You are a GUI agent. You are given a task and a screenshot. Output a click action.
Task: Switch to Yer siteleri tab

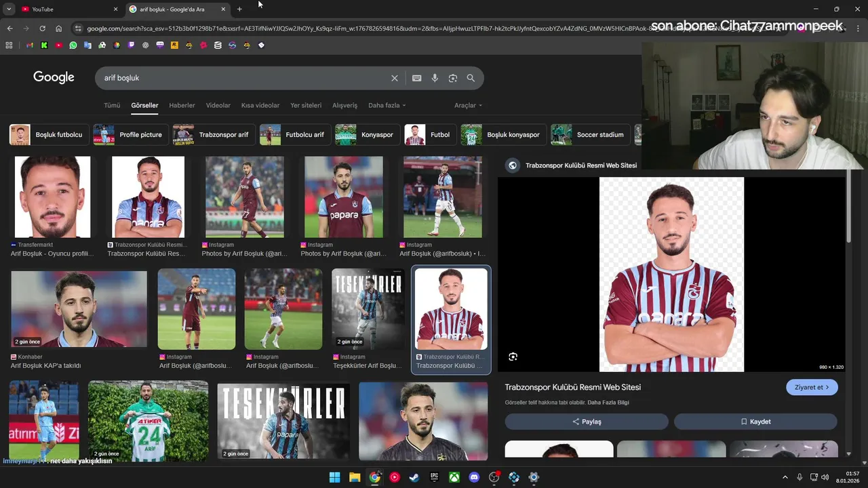tap(306, 106)
